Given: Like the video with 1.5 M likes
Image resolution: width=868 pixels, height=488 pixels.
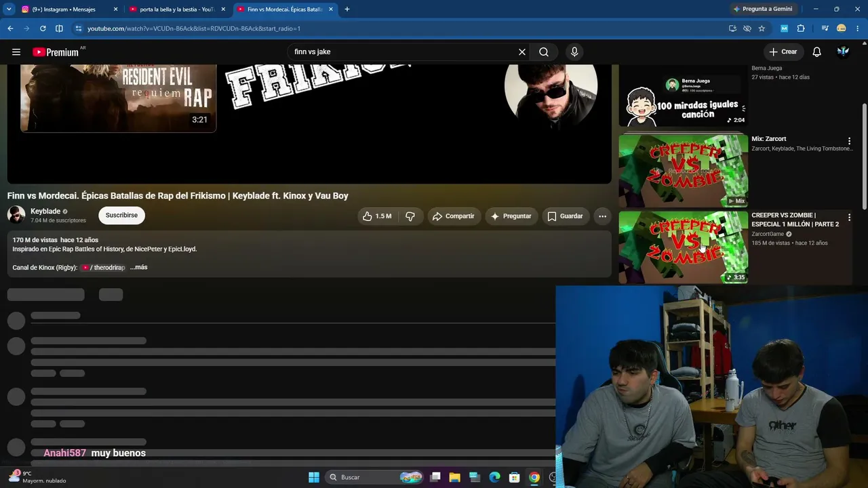Looking at the screenshot, I should [378, 216].
